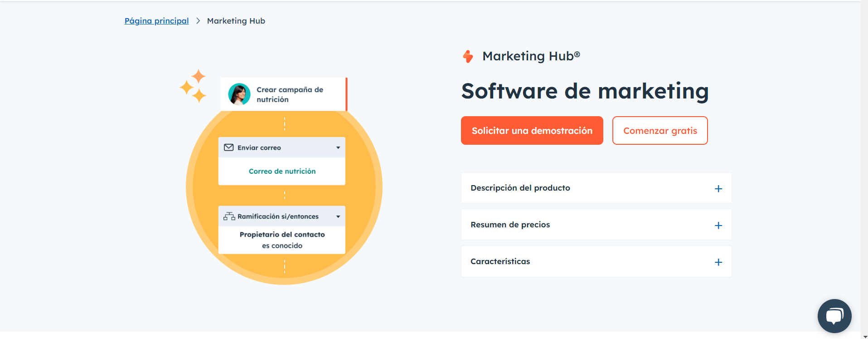
Task: Expand Características plus icon
Action: point(718,262)
